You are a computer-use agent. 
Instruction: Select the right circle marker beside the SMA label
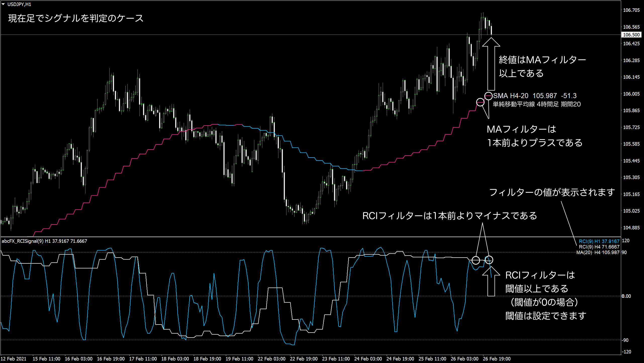[x=488, y=95]
